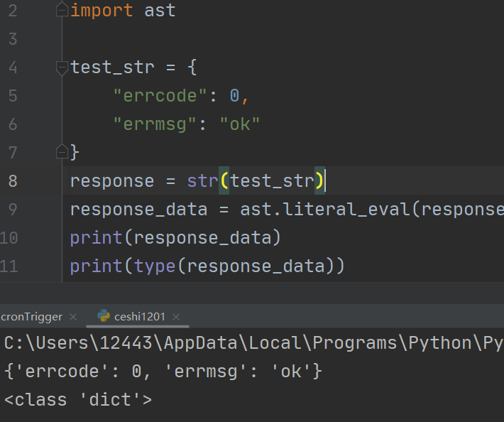Click the printed dictionary output line
504x422 pixels.
pyautogui.click(x=163, y=371)
